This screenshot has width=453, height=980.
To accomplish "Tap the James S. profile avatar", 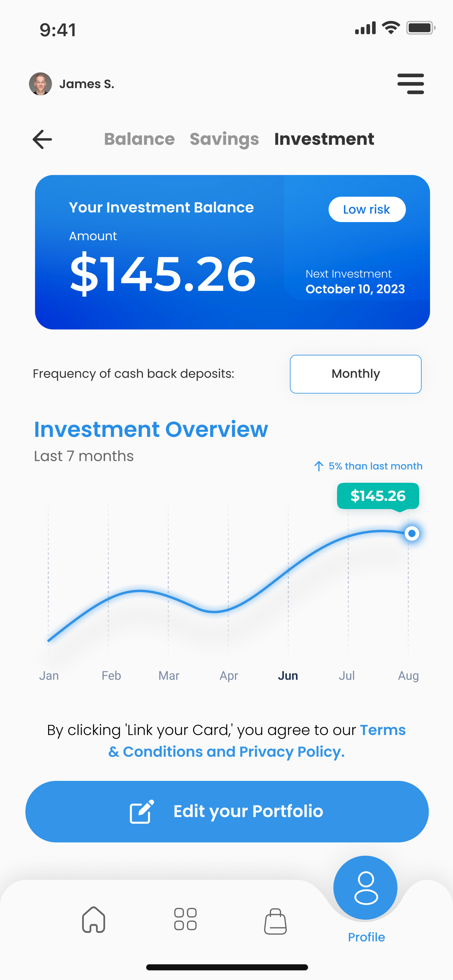I will coord(40,84).
